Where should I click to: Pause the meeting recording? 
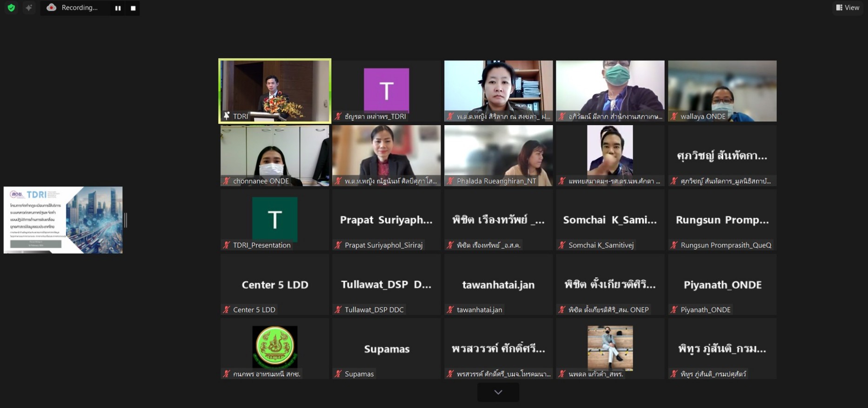point(118,8)
